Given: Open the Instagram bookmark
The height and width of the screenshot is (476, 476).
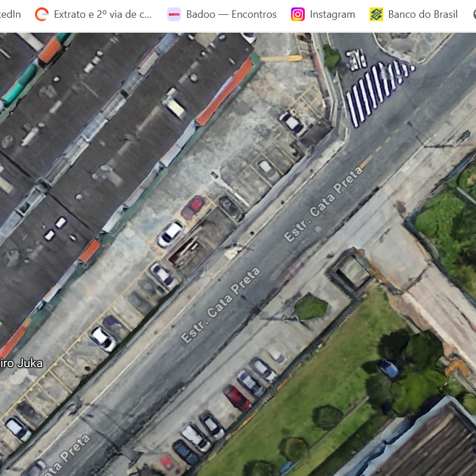Looking at the screenshot, I should [x=322, y=14].
